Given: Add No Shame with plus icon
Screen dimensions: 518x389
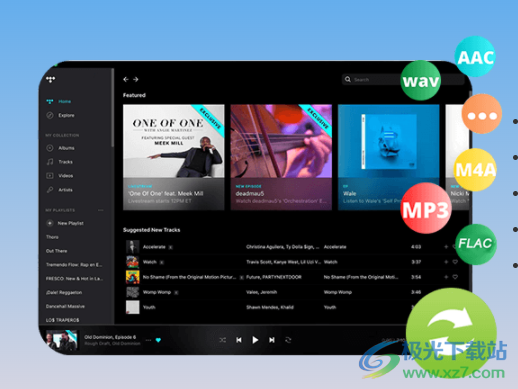Looking at the screenshot, I should 446,277.
